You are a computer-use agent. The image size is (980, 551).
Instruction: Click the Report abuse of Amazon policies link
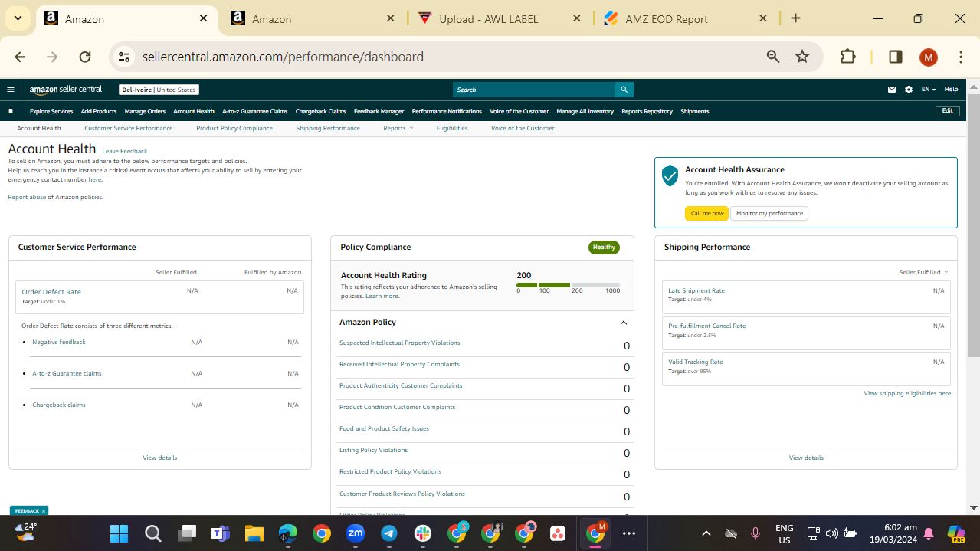pyautogui.click(x=55, y=197)
